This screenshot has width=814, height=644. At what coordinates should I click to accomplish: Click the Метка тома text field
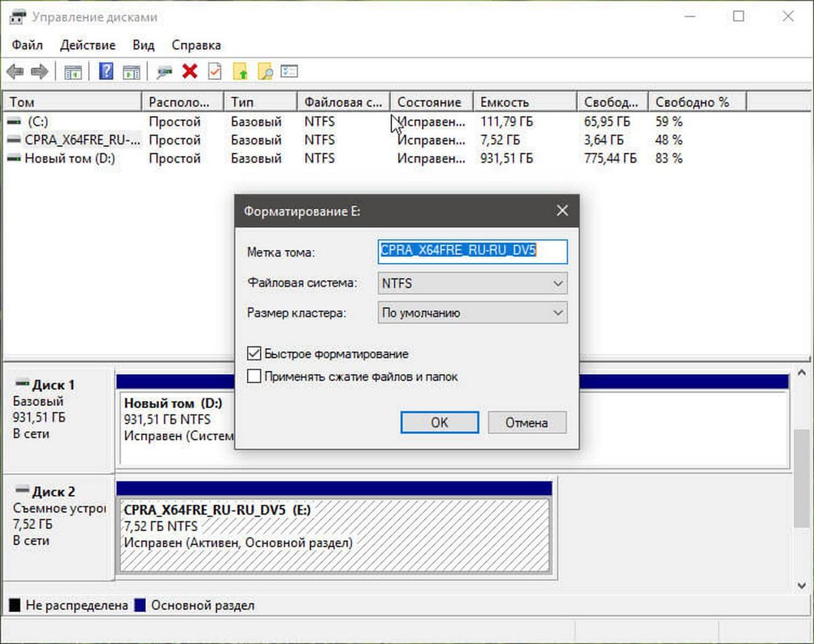[x=472, y=251]
